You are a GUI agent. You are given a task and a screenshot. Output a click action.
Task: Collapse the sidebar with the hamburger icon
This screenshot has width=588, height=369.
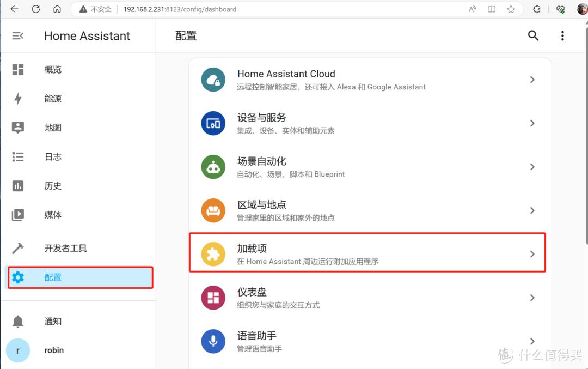click(x=17, y=35)
